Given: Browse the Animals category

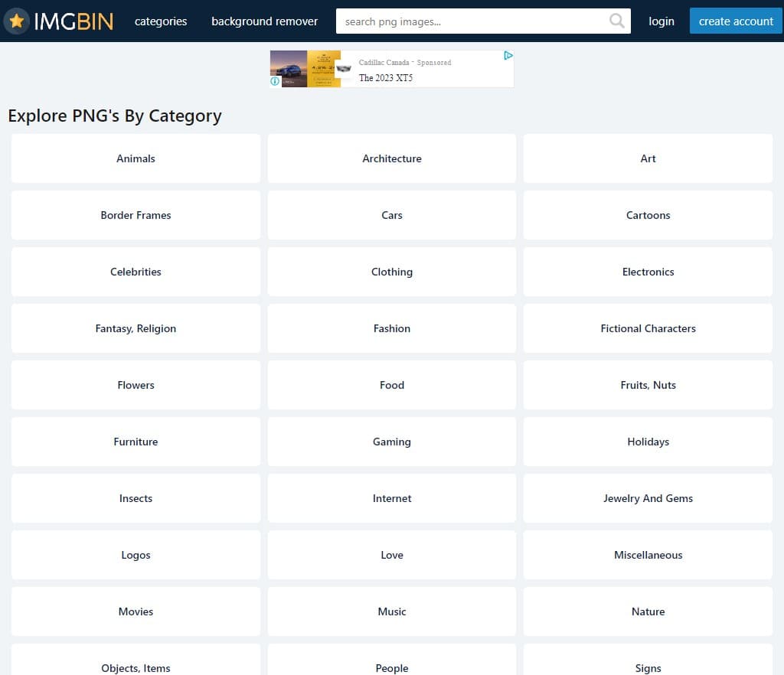Looking at the screenshot, I should click(136, 158).
